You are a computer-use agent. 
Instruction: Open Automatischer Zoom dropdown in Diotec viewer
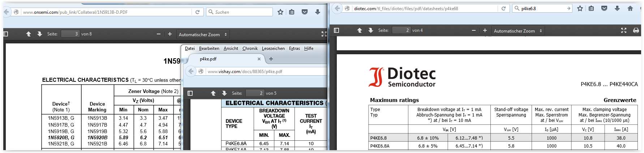click(x=518, y=31)
